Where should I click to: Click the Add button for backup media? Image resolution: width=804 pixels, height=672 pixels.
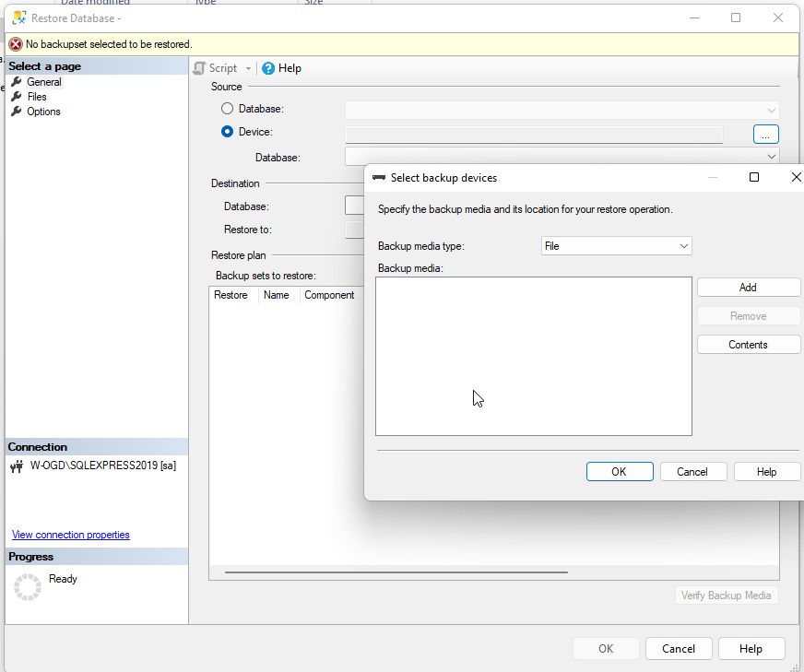pyautogui.click(x=748, y=287)
